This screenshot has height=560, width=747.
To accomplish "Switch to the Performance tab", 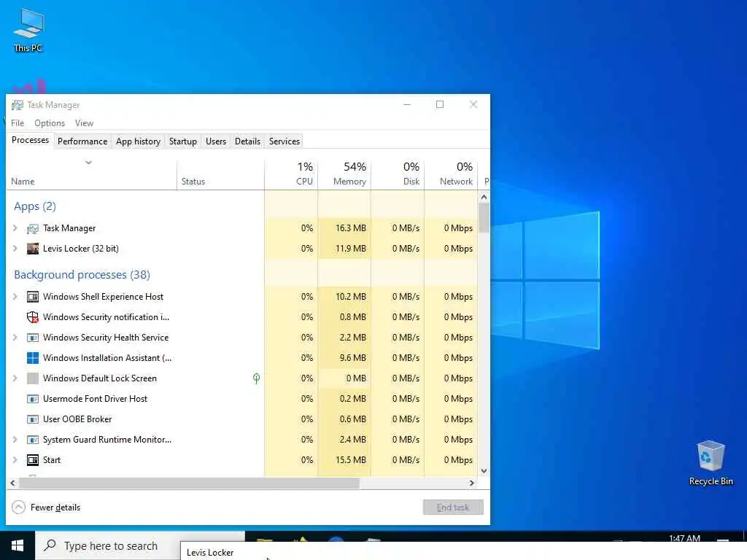I will (82, 141).
